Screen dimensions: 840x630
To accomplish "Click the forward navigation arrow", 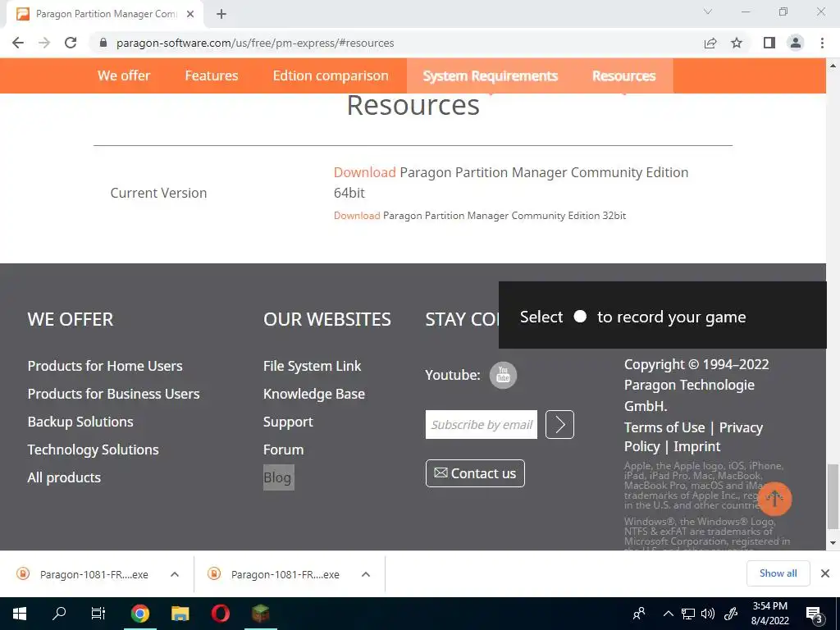I will pyautogui.click(x=44, y=43).
